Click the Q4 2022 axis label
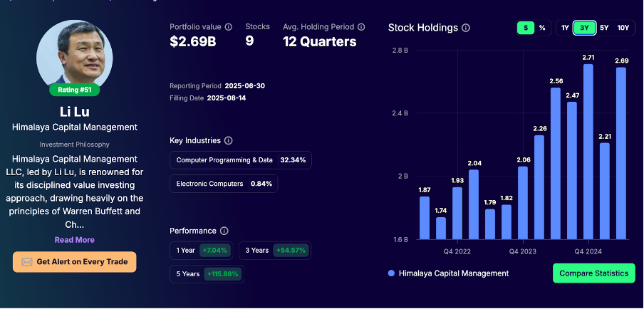The height and width of the screenshot is (309, 644). click(x=457, y=251)
